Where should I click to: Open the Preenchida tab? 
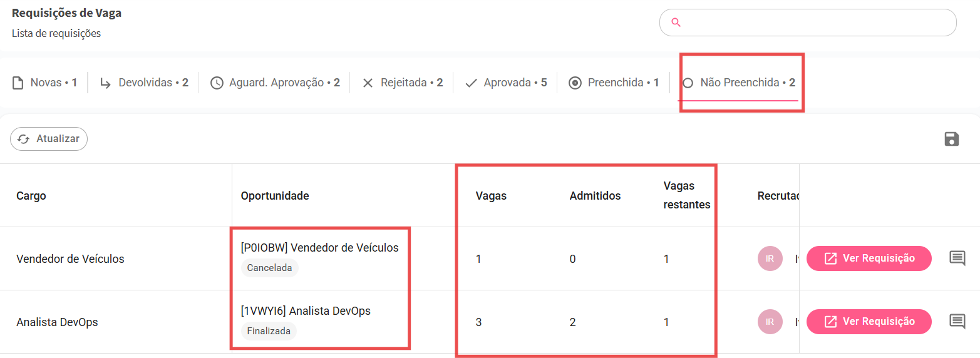point(614,83)
